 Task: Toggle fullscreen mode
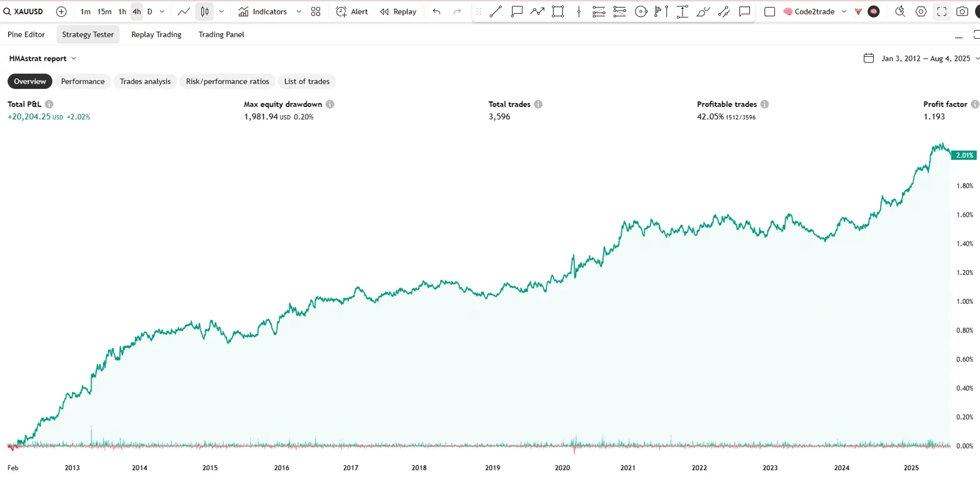coord(941,11)
